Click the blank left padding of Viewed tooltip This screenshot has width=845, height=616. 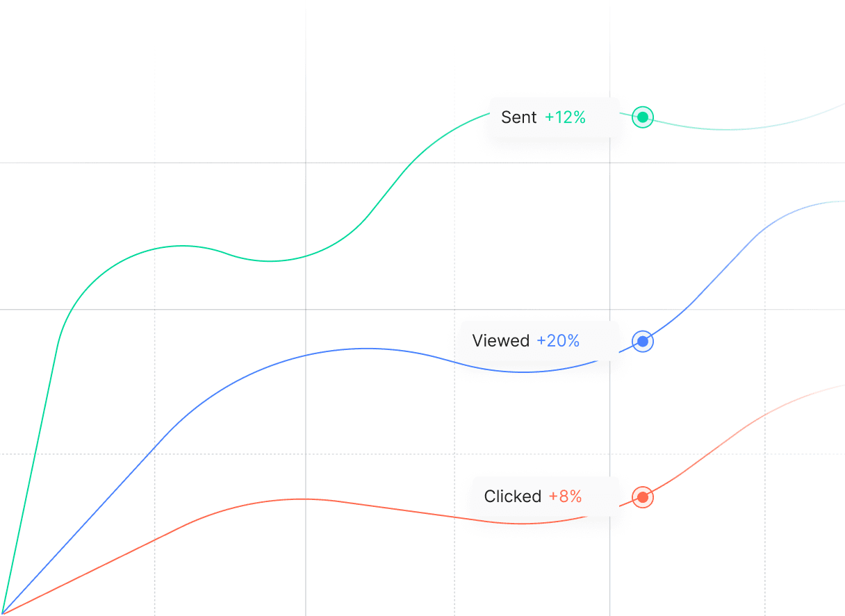pyautogui.click(x=466, y=341)
